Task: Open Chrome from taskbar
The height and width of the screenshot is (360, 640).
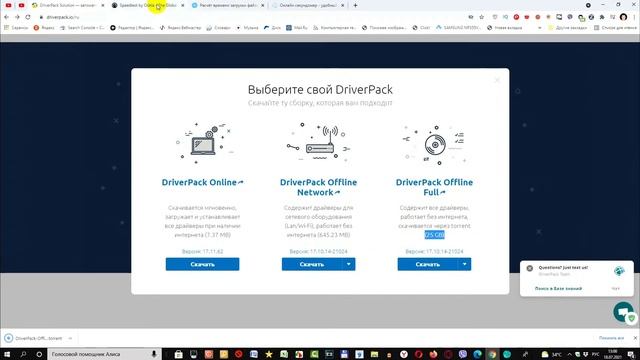Action: (492, 354)
